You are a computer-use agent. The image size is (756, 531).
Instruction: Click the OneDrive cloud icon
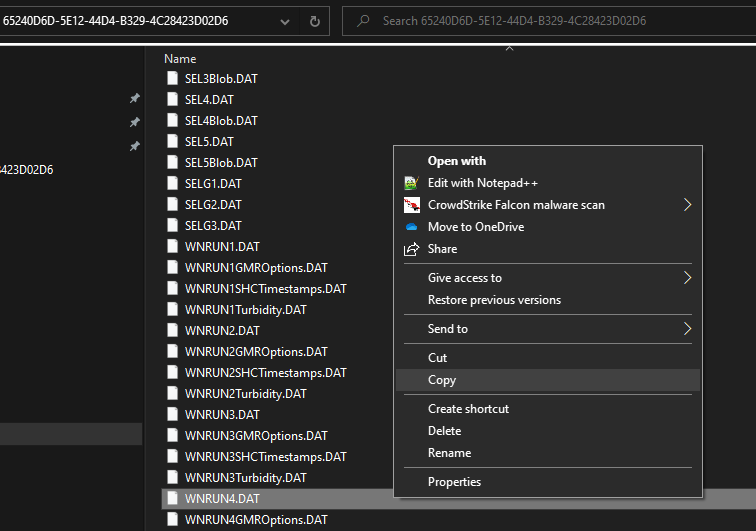pos(411,227)
